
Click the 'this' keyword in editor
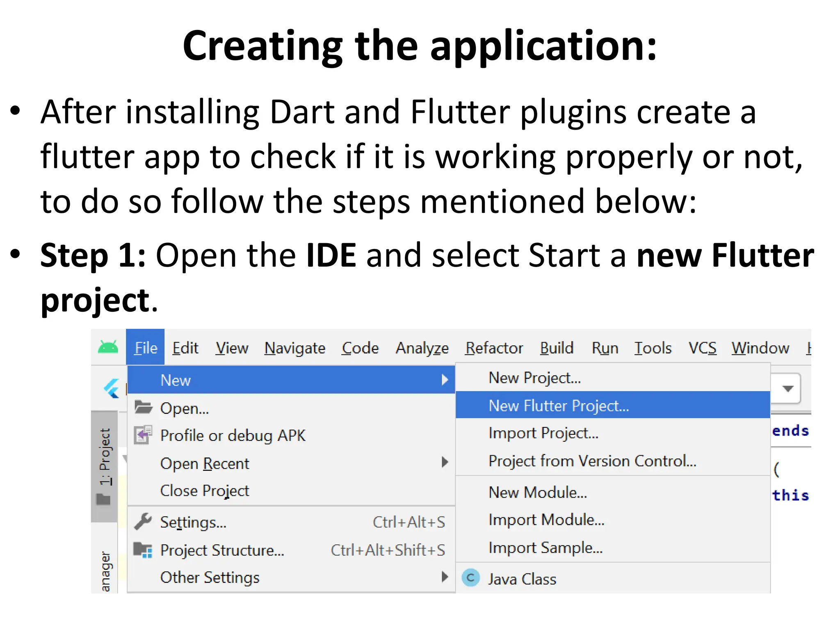790,495
